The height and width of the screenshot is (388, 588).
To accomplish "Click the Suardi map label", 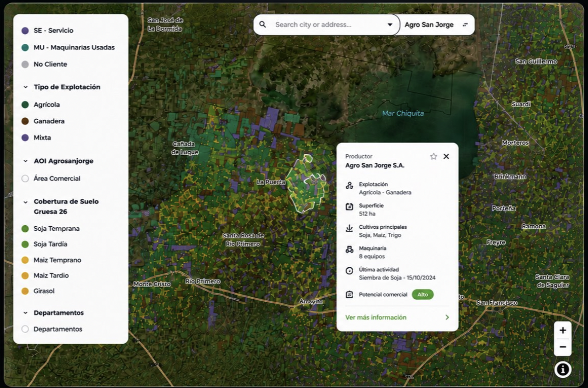I will point(521,104).
